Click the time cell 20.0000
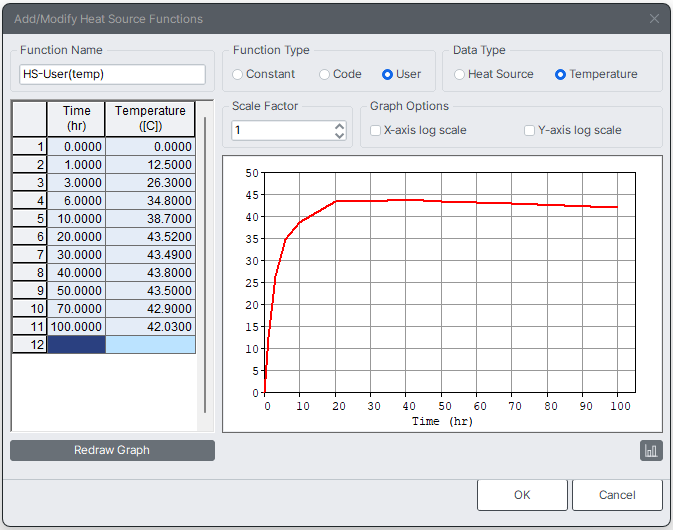This screenshot has width=673, height=530. pyautogui.click(x=76, y=236)
